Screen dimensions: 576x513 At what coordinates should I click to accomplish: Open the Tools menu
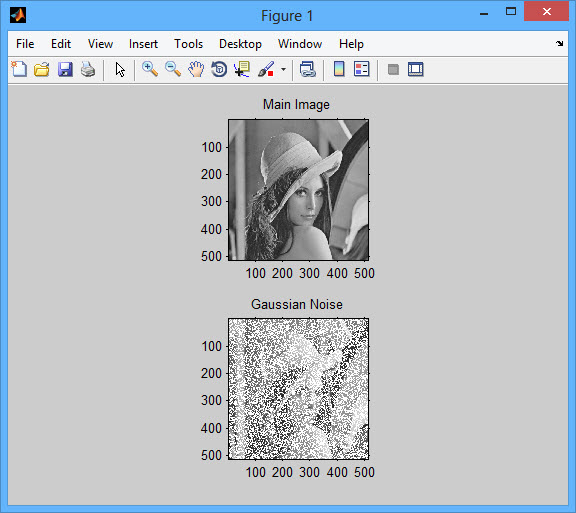pos(188,44)
